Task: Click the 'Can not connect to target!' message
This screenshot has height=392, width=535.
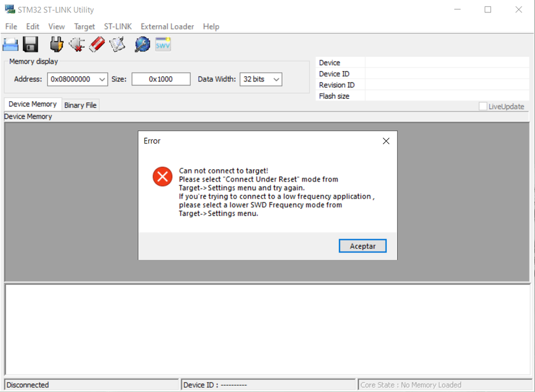Action: tap(223, 171)
